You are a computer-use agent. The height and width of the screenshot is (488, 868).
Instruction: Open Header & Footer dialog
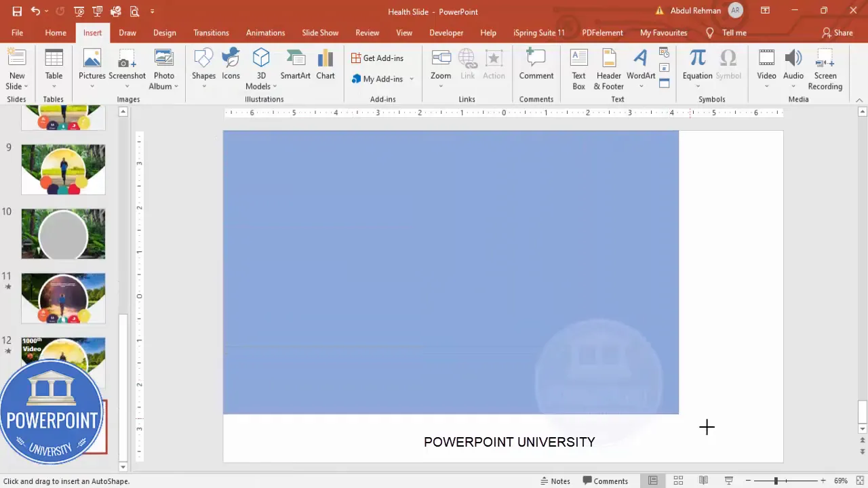coord(609,69)
